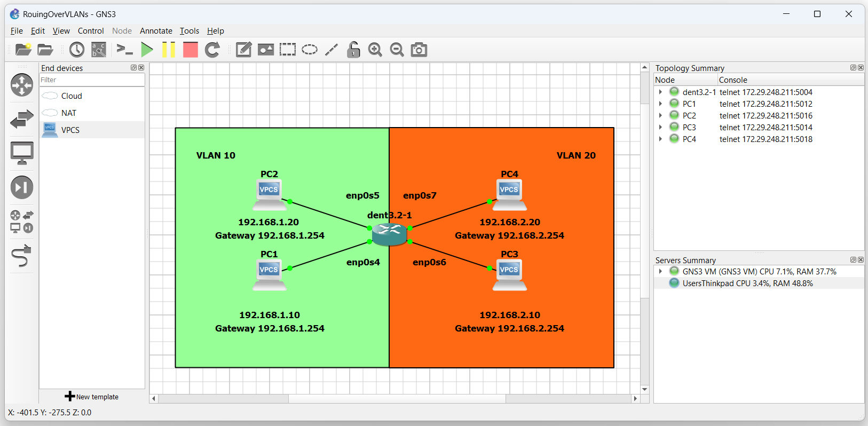Select the PC3 VPCS node on canvas
Viewport: 868px width, 426px height.
click(x=510, y=275)
